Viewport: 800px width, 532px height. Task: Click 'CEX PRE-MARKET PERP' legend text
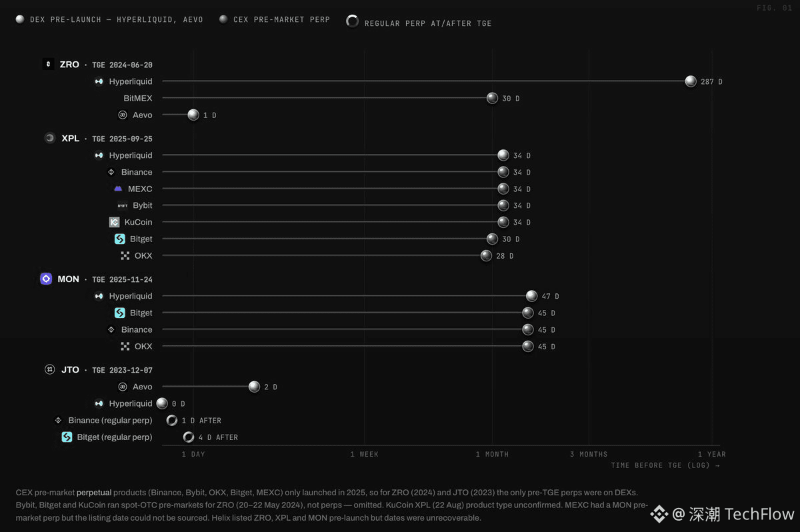(x=281, y=19)
